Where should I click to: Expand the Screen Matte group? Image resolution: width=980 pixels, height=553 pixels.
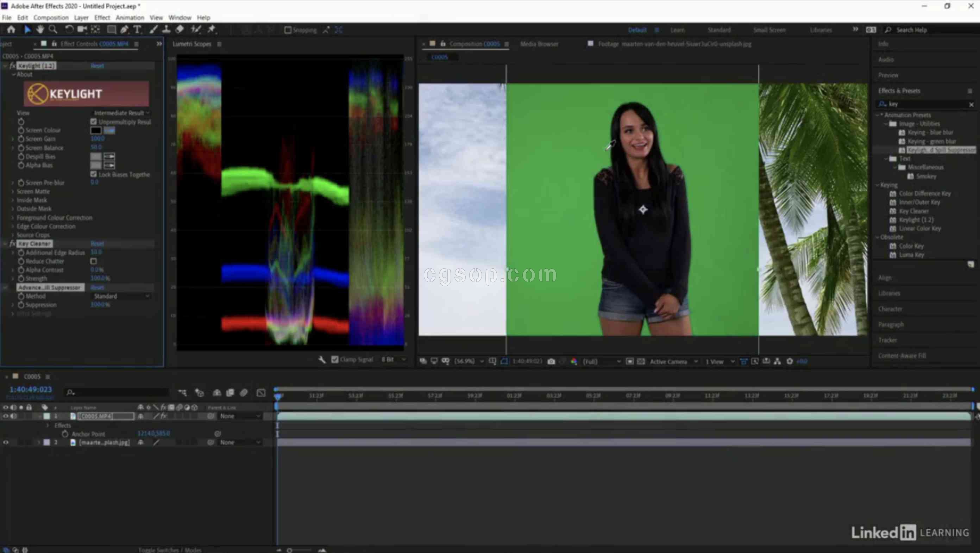click(x=13, y=192)
